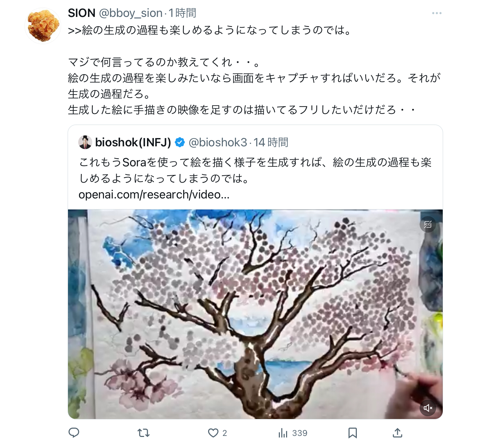Viewport: 480px width, 448px height.
Task: Open the SION display name link
Action: coord(82,13)
